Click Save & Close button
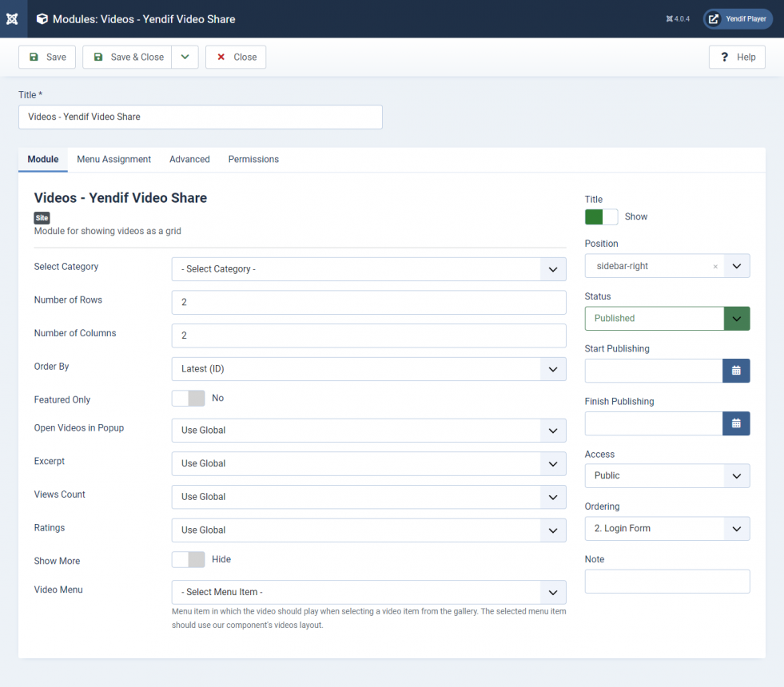784x687 pixels. (x=128, y=57)
